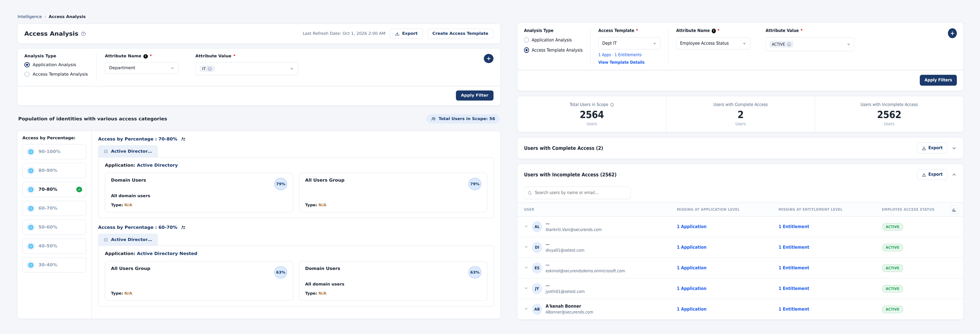The width and height of the screenshot is (980, 334).
Task: Click the info icon next to right Attribute Name
Action: pyautogui.click(x=714, y=31)
